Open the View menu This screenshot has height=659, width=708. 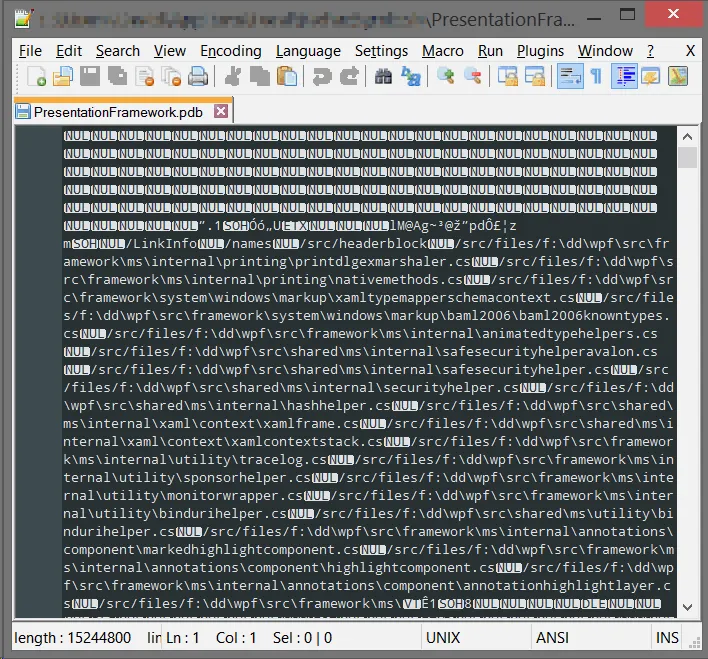click(169, 51)
